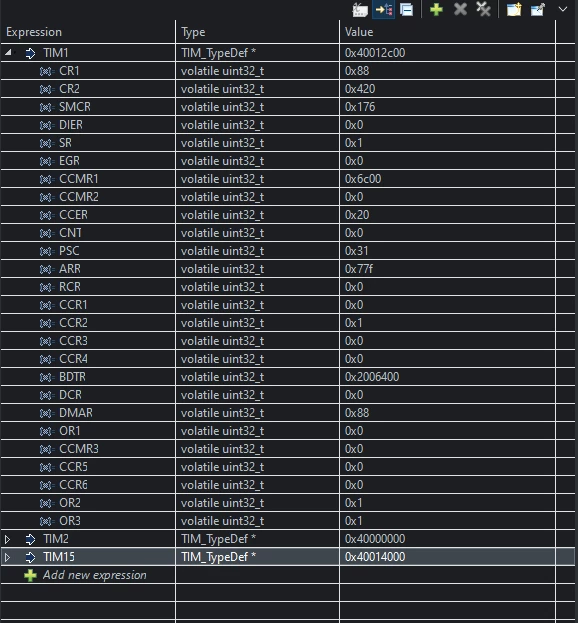Click CR1 type cell volatile uint32_t
The image size is (578, 623).
coord(222,71)
